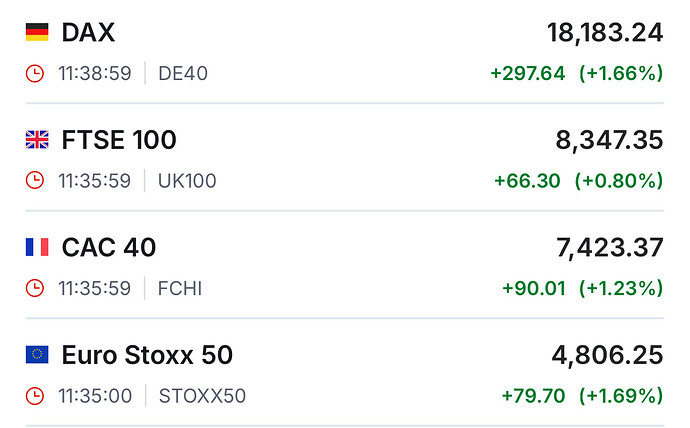Image resolution: width=690 pixels, height=428 pixels.
Task: Click the red clock icon in DAX row
Action: [x=35, y=73]
